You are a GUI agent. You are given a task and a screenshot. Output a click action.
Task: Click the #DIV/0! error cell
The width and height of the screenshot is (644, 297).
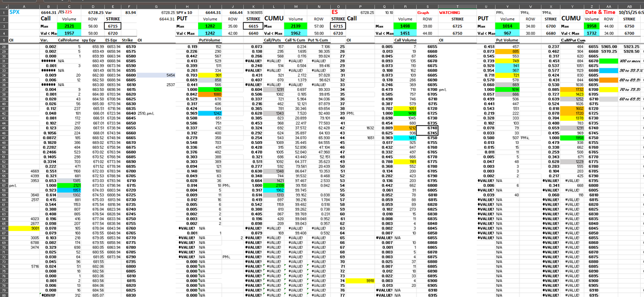(x=49, y=294)
